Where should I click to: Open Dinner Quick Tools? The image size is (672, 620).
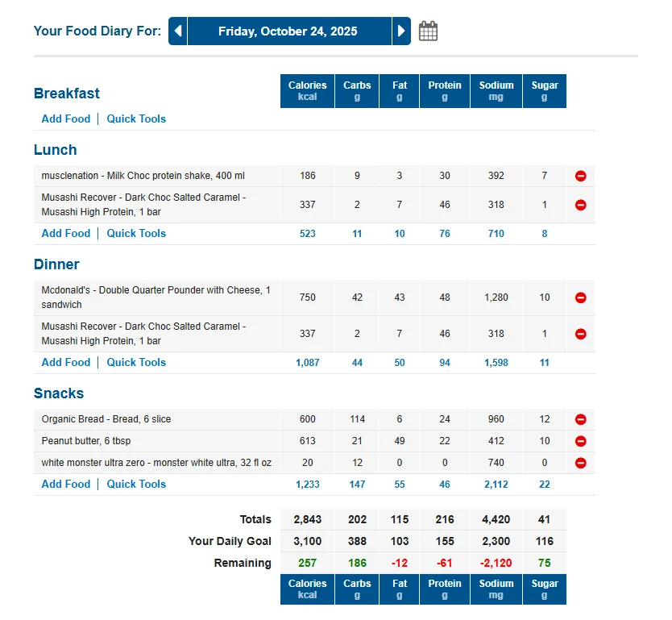coord(136,362)
